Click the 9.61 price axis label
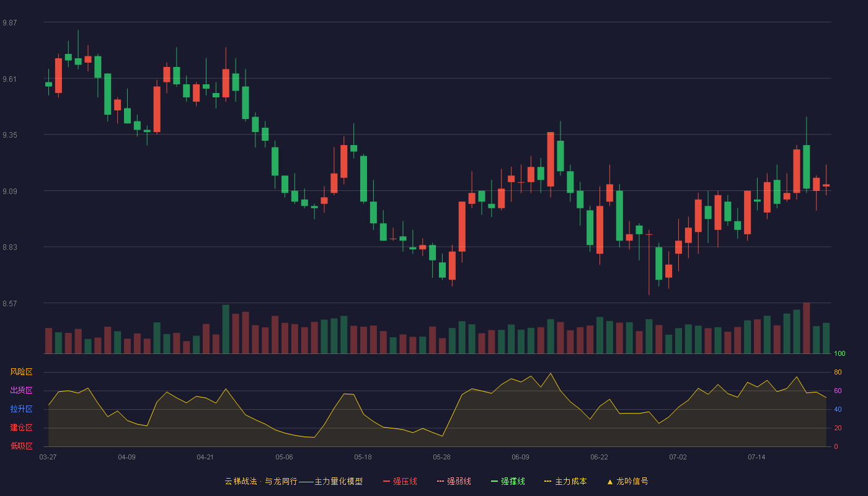868x496 pixels. point(10,79)
